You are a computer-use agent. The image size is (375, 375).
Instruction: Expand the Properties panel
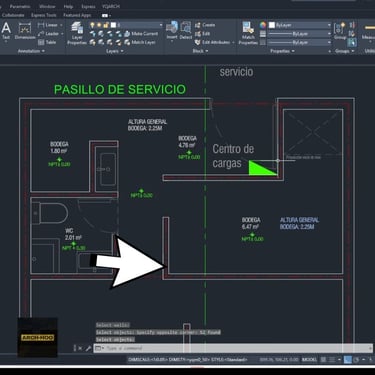click(282, 51)
